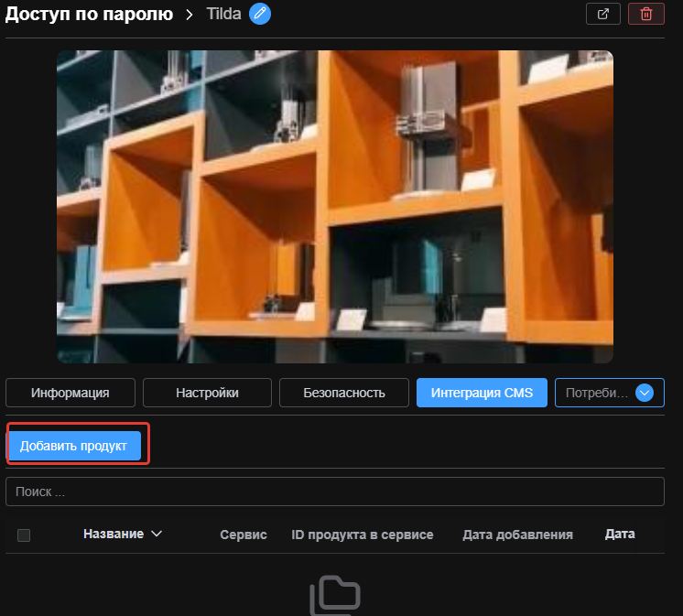Click the Сервис column header
The image size is (683, 616).
(244, 535)
